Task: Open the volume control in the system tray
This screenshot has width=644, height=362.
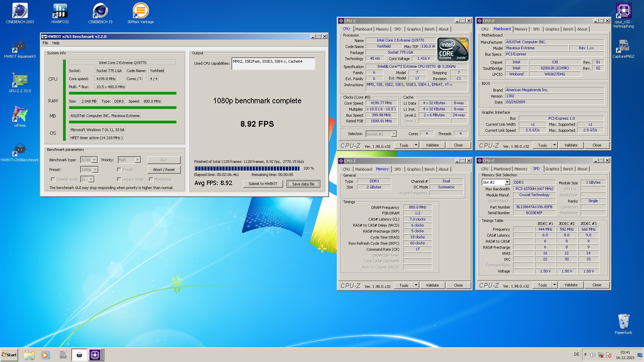Action: pyautogui.click(x=593, y=355)
